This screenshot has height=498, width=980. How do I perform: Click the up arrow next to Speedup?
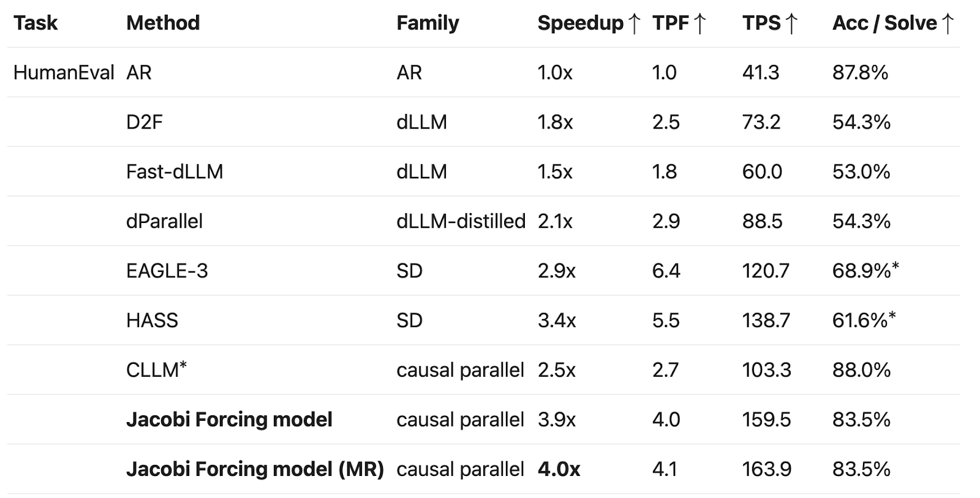635,23
